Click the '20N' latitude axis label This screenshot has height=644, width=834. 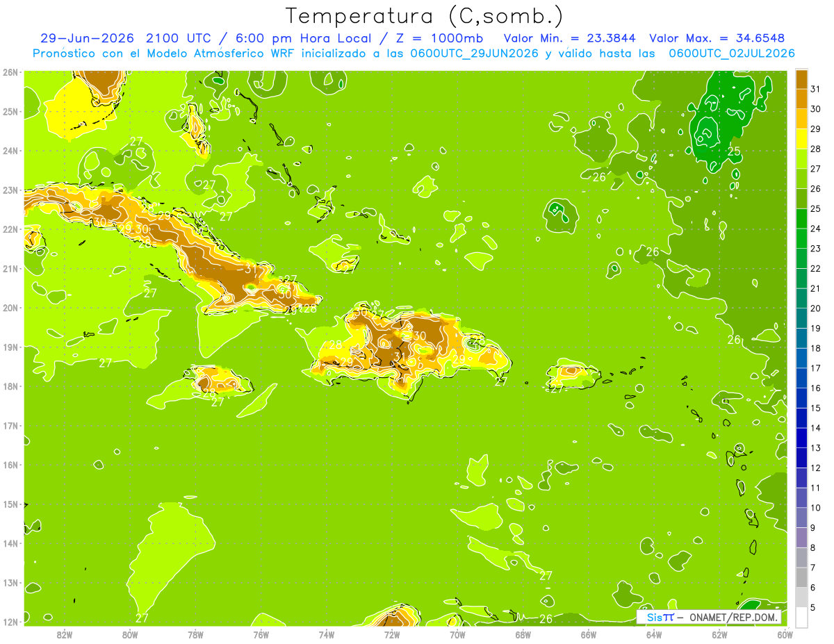tap(10, 308)
